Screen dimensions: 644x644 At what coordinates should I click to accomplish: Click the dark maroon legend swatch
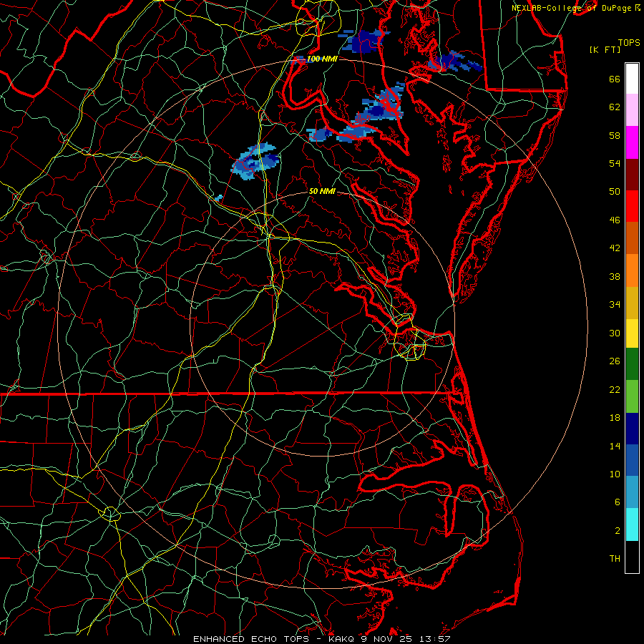(x=632, y=175)
